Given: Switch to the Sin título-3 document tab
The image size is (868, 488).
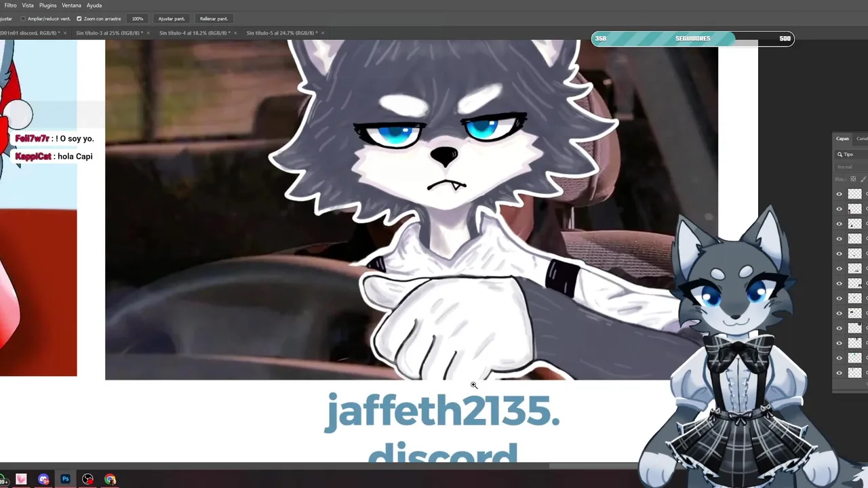Looking at the screenshot, I should point(110,33).
